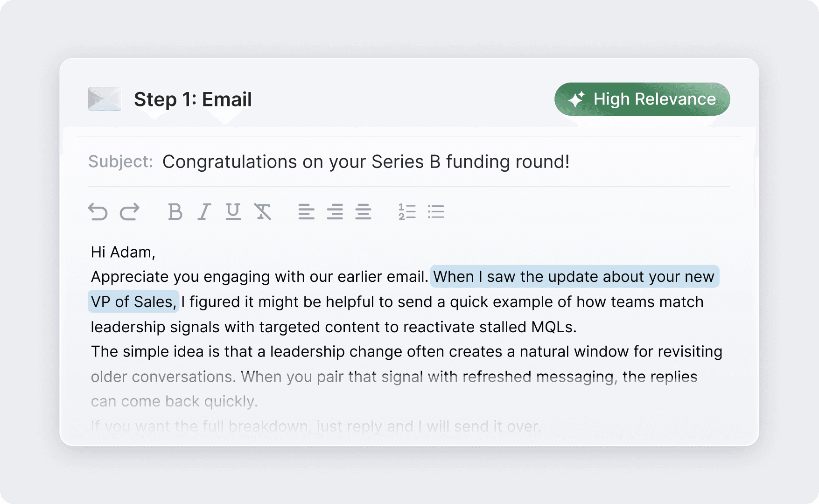
Task: Apply left text alignment
Action: [307, 212]
